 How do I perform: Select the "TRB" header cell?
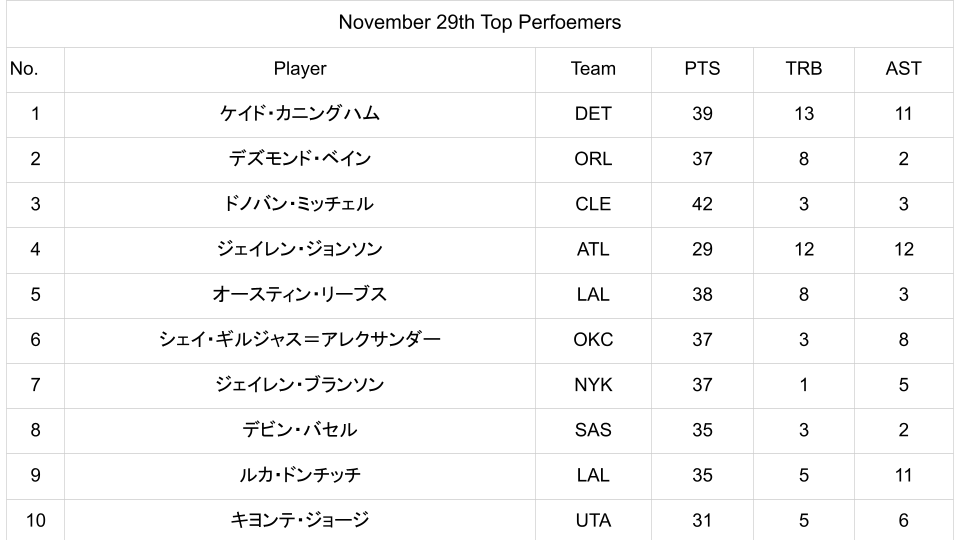point(804,69)
